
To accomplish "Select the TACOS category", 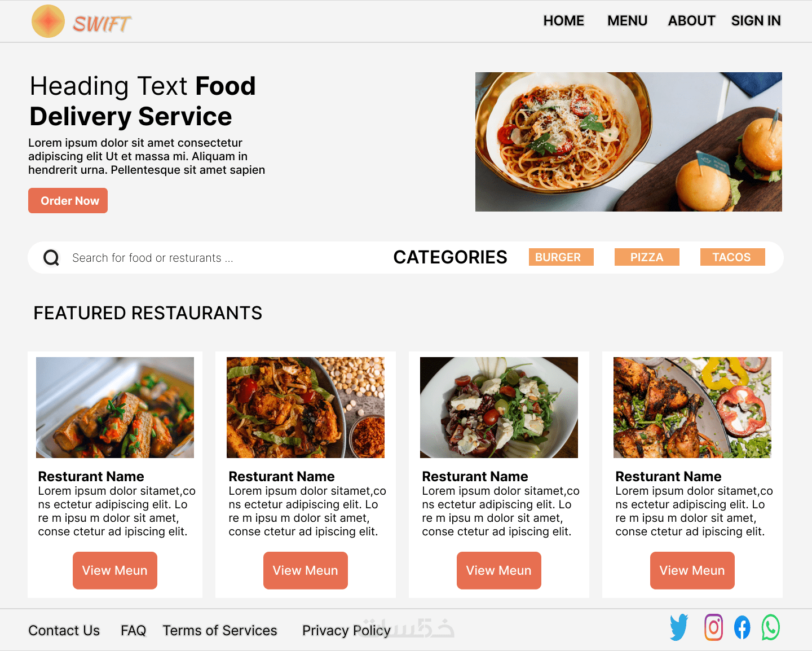I will pos(732,257).
